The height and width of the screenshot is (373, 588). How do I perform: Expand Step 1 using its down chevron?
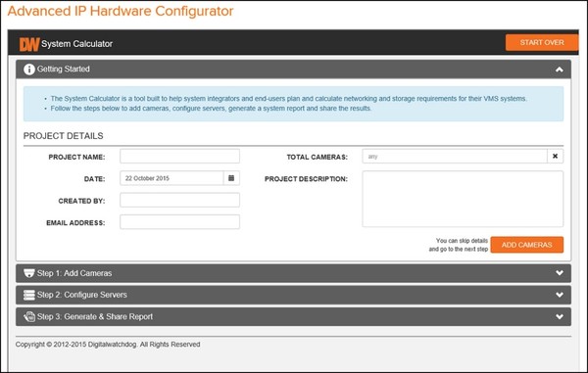pos(560,273)
